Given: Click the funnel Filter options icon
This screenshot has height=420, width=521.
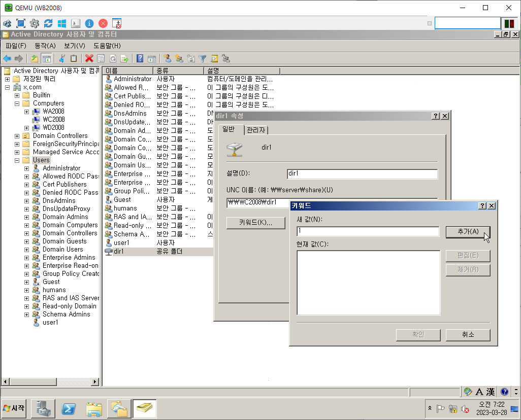Looking at the screenshot, I should click(202, 59).
